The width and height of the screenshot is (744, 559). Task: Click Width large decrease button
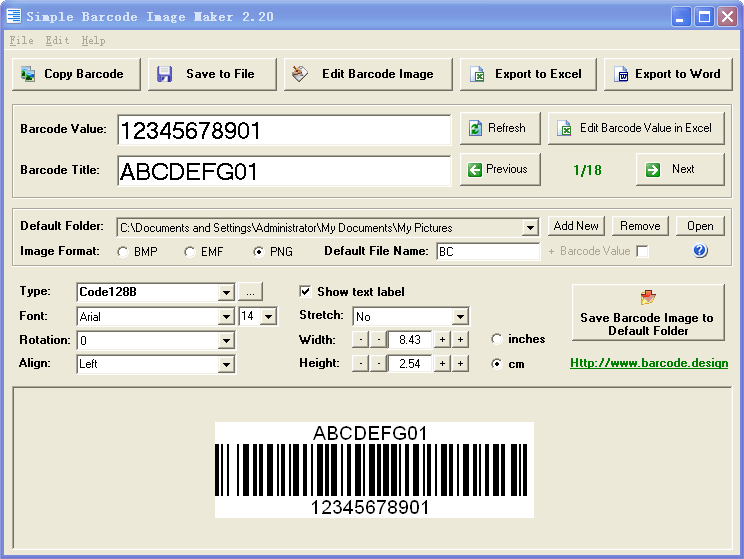click(x=361, y=339)
